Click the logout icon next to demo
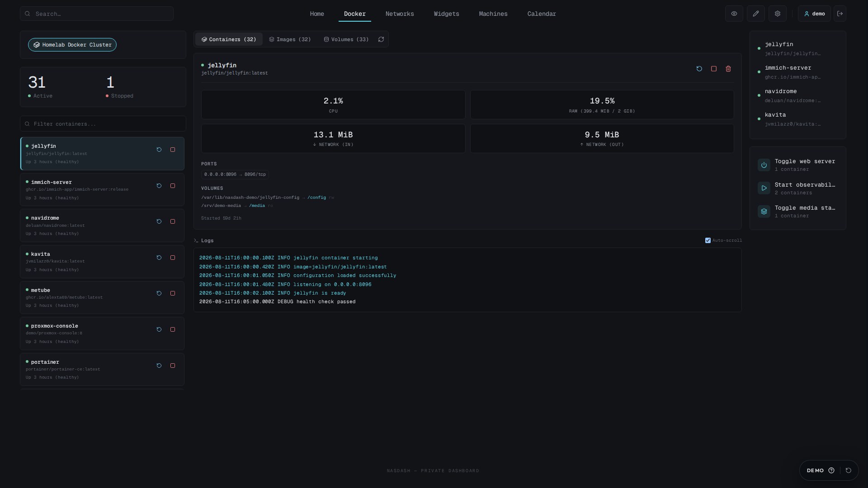 pos(840,14)
